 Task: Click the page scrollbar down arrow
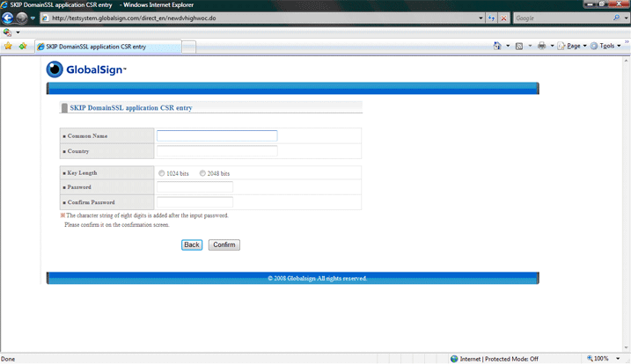(626, 348)
